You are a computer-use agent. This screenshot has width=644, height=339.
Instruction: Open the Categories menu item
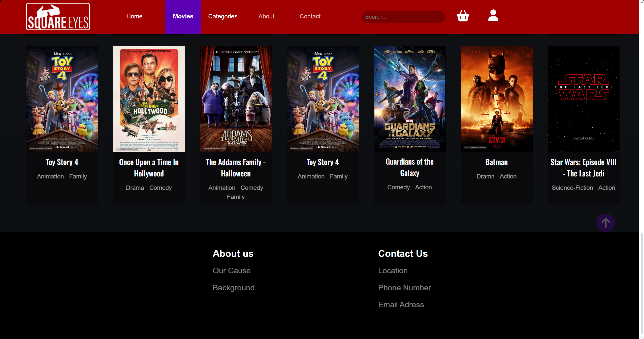point(222,16)
